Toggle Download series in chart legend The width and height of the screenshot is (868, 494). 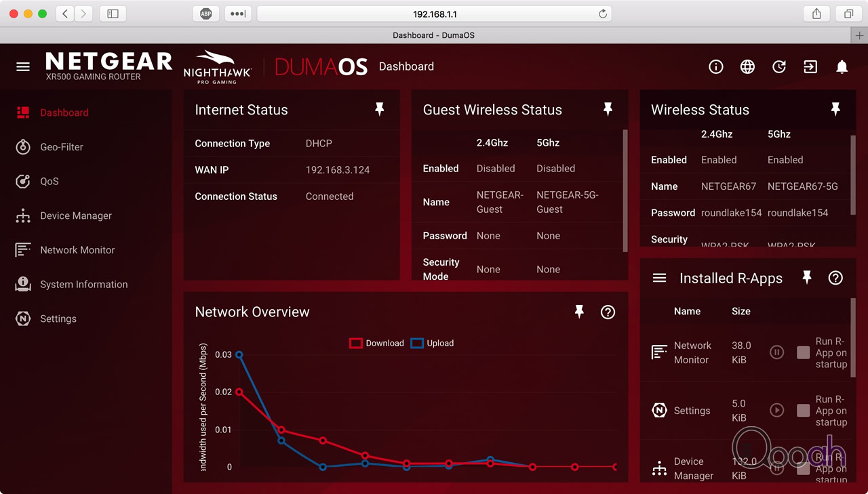tap(376, 343)
